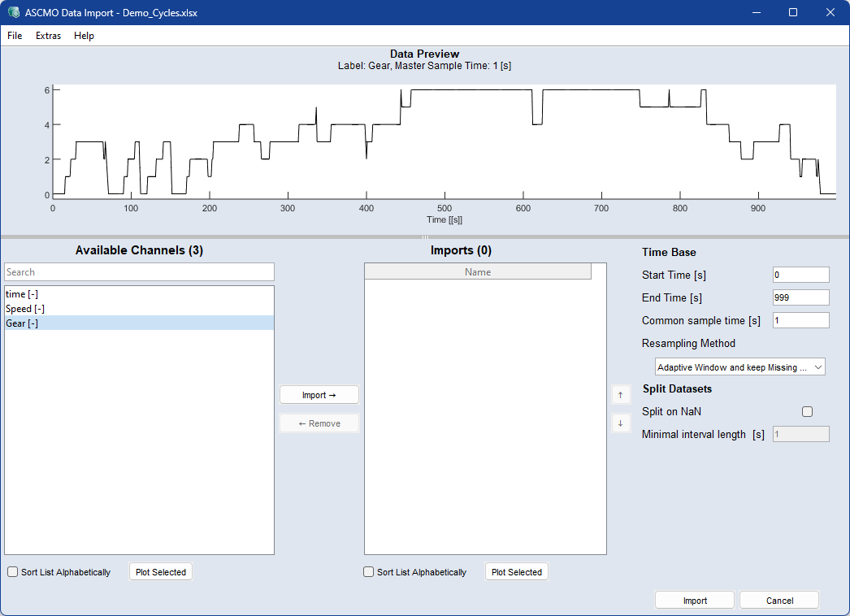Click the move down arrow icon
Viewport: 850px width, 616px height.
coord(621,423)
